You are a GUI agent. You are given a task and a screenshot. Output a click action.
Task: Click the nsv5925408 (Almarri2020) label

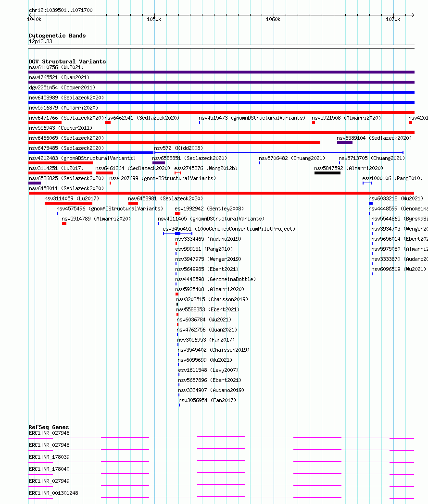tap(210, 289)
